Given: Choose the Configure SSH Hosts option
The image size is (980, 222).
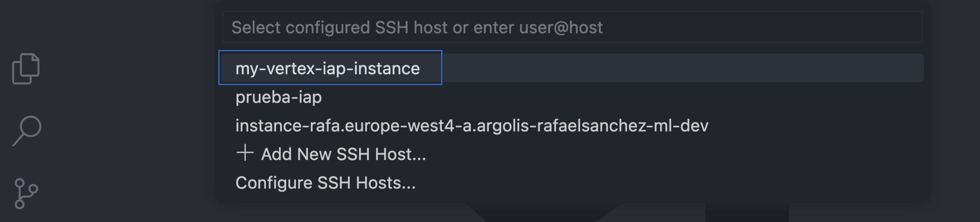Looking at the screenshot, I should click(325, 183).
